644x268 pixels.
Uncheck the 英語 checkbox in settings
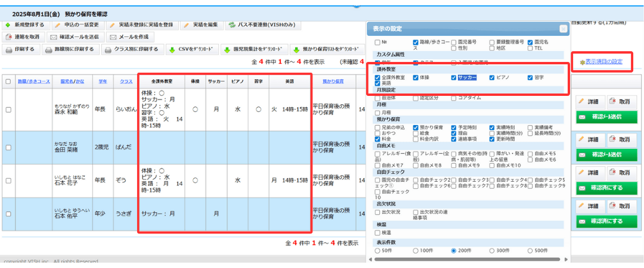pyautogui.click(x=377, y=83)
